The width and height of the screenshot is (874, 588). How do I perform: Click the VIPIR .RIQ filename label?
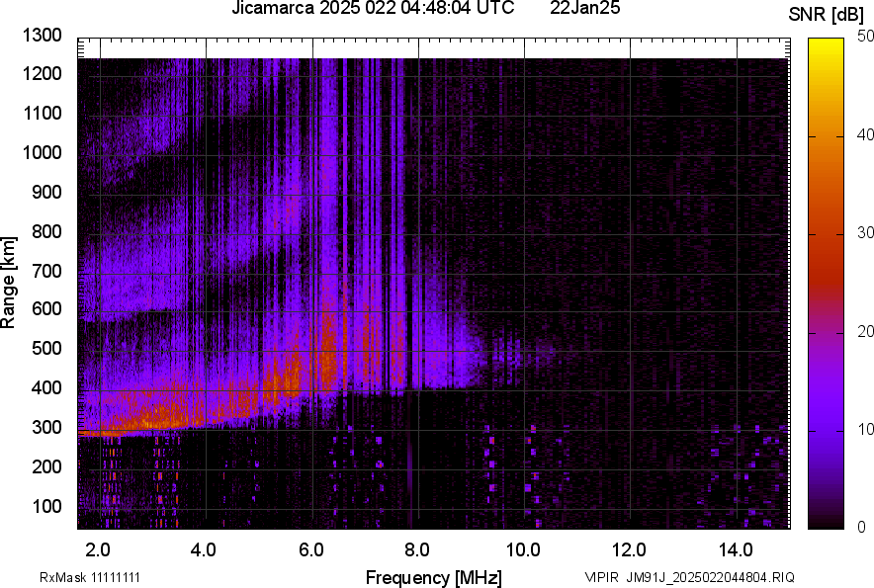click(x=689, y=577)
